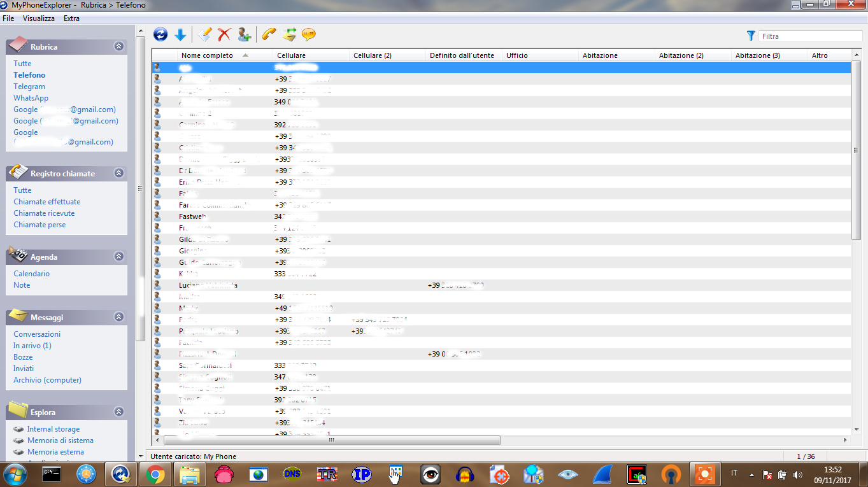Click the red X delete contact icon

[224, 34]
